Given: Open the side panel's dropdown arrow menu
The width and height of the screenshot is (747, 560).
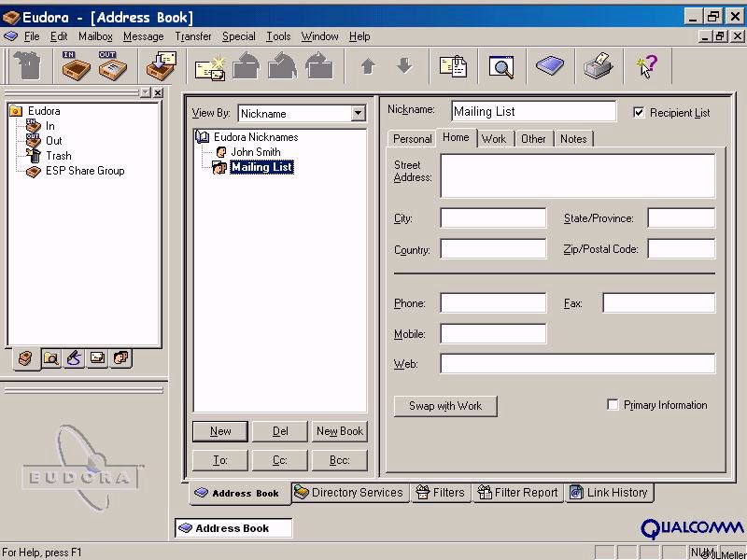Looking at the screenshot, I should click(146, 92).
